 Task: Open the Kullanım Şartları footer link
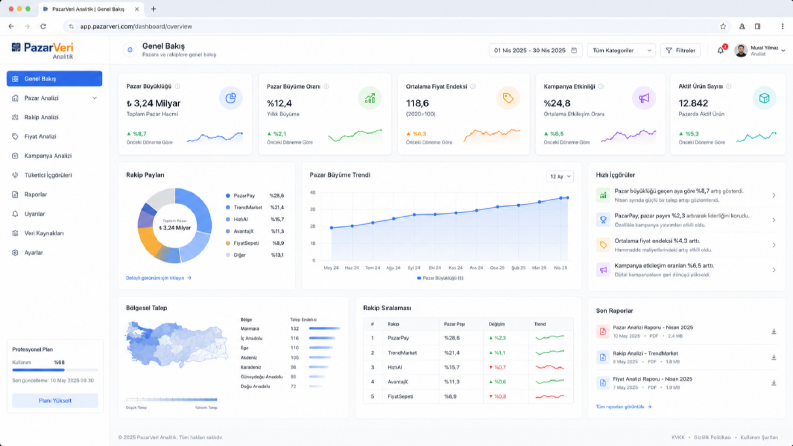point(759,437)
